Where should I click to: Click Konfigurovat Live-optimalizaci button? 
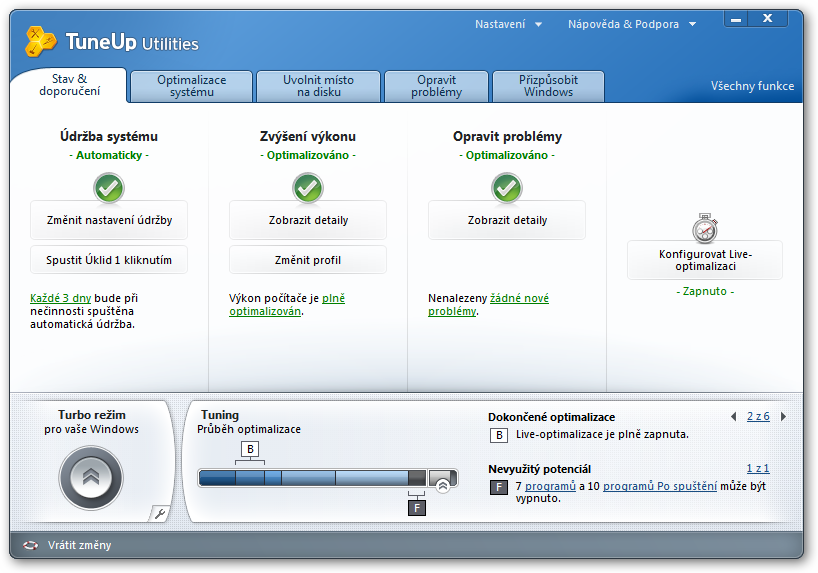[705, 260]
